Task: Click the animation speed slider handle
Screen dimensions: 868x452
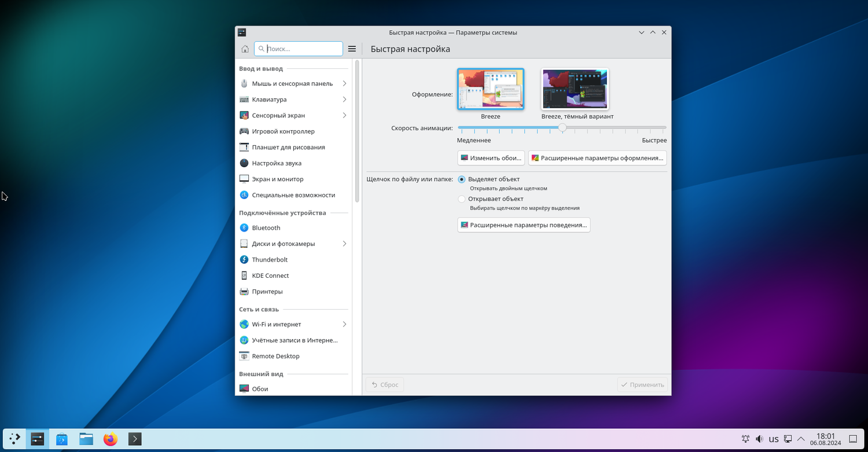Action: point(562,127)
